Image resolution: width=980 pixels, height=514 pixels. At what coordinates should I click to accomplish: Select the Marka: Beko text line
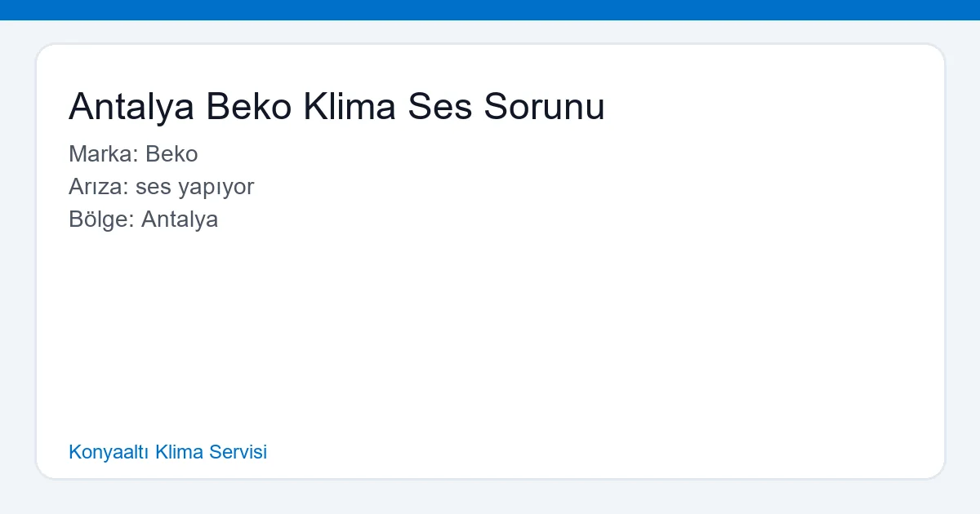(133, 154)
